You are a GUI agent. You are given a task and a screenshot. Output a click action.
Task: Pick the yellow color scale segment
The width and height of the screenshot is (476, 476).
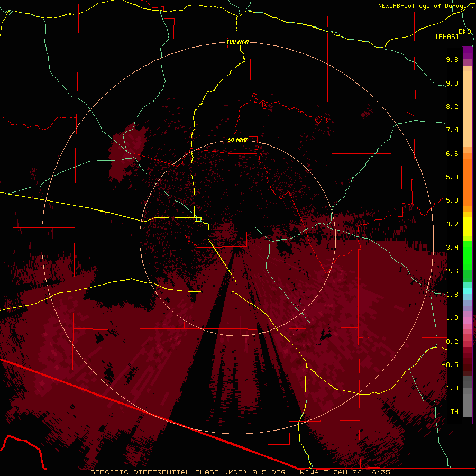pos(467,226)
